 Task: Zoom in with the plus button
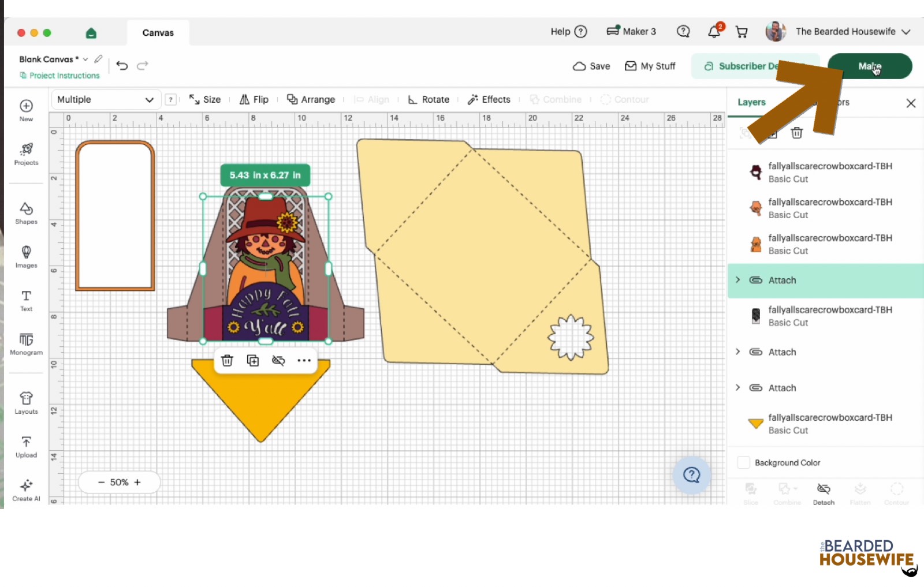pyautogui.click(x=137, y=483)
